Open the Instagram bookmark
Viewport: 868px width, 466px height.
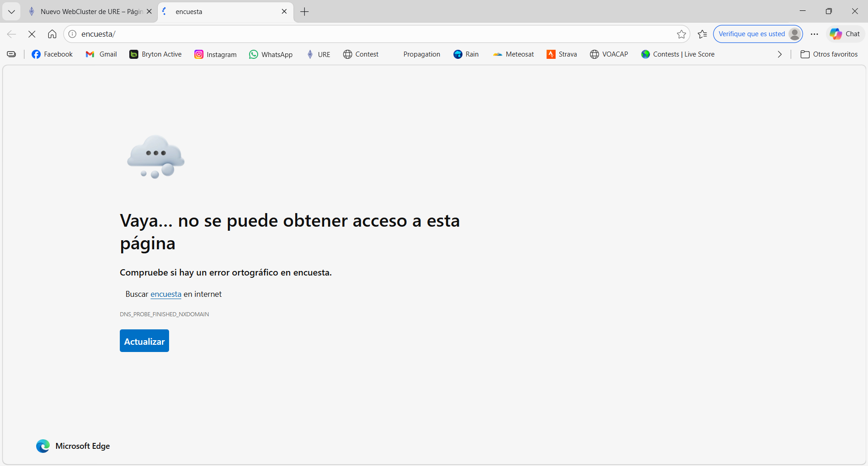216,54
